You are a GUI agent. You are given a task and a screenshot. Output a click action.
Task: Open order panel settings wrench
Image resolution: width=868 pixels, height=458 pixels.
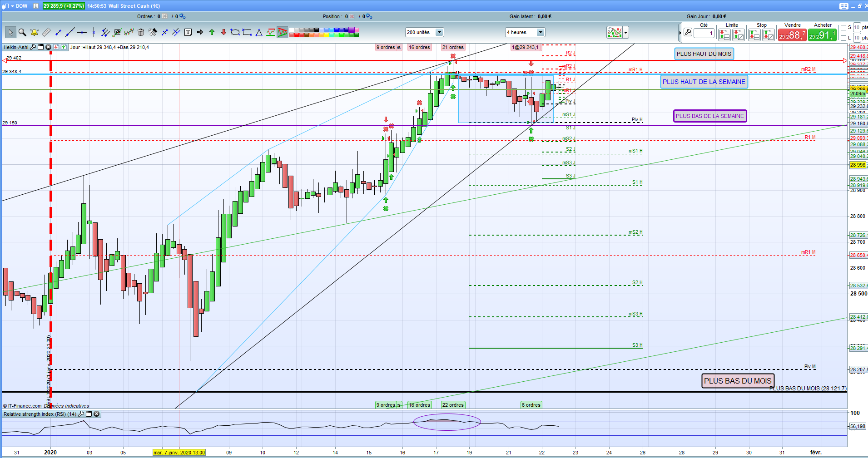point(688,32)
